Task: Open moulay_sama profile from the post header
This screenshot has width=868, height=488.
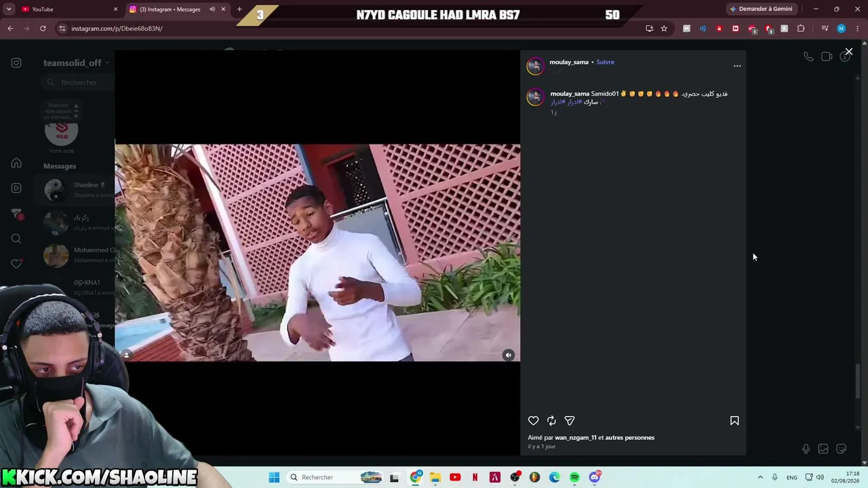Action: pyautogui.click(x=569, y=62)
